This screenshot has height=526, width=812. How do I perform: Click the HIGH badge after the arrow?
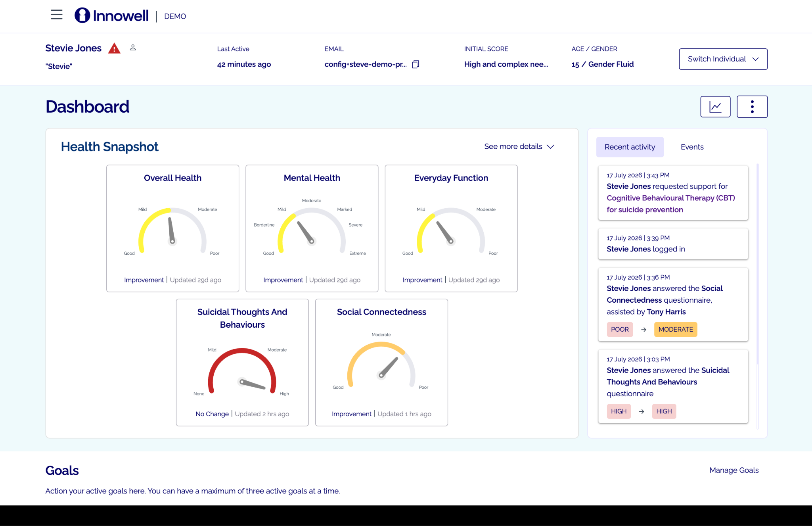click(x=664, y=411)
